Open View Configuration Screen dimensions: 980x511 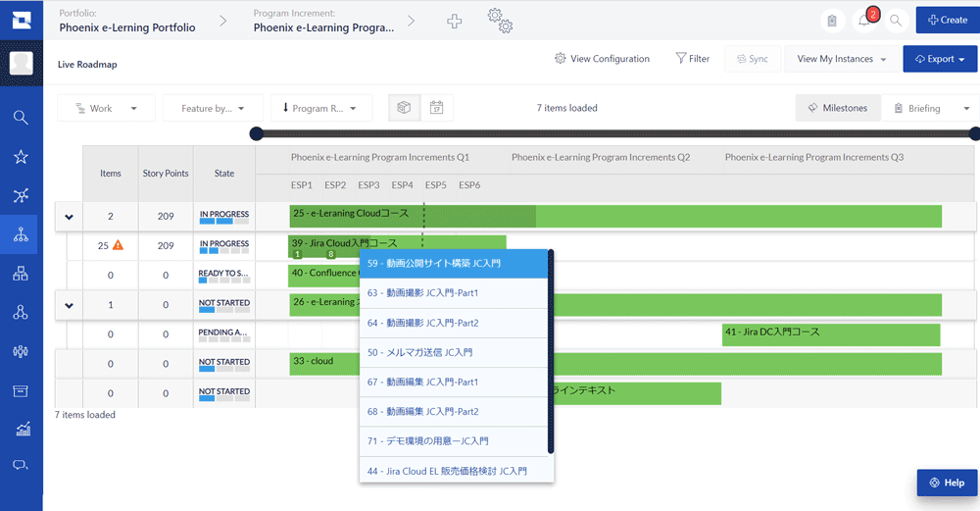602,59
